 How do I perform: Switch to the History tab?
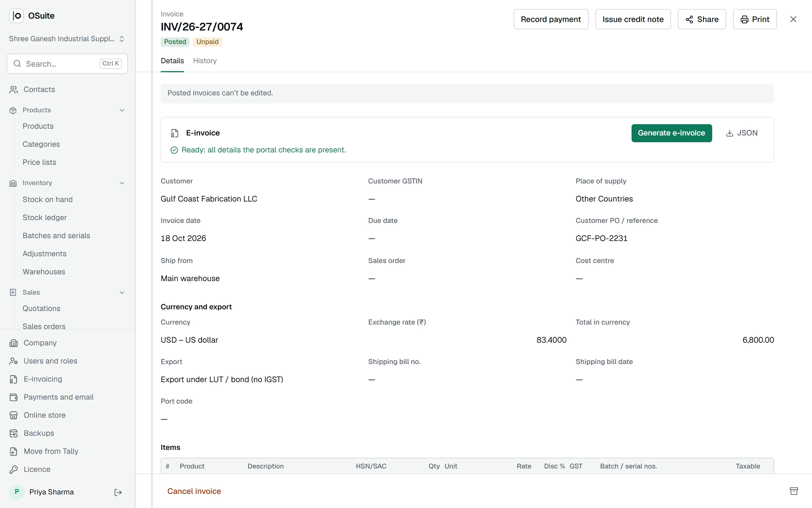[x=205, y=61]
